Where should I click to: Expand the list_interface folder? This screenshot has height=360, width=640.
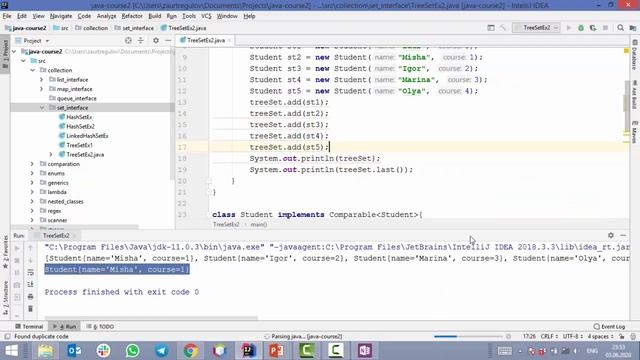point(42,80)
